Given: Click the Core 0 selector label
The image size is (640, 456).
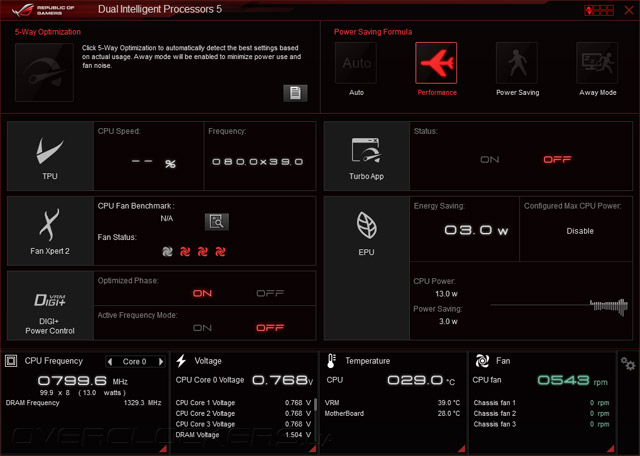Looking at the screenshot, I should click(135, 362).
